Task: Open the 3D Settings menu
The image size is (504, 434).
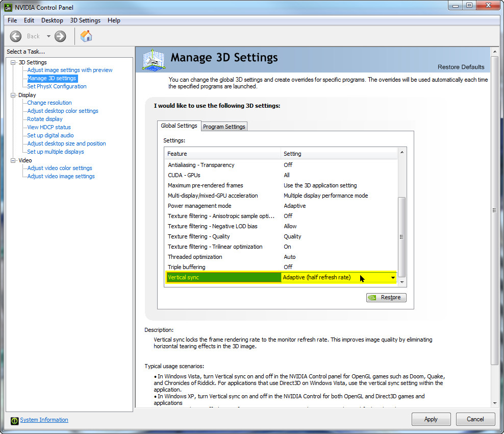Action: (x=85, y=20)
